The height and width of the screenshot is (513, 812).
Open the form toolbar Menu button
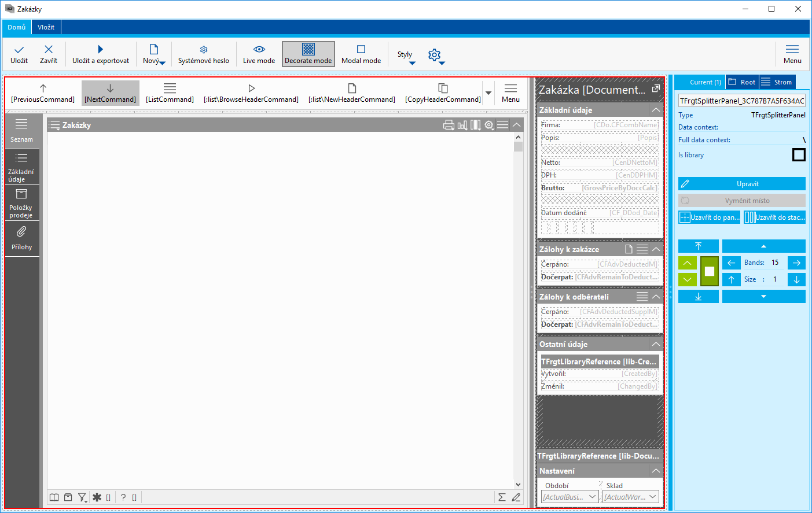click(x=510, y=93)
